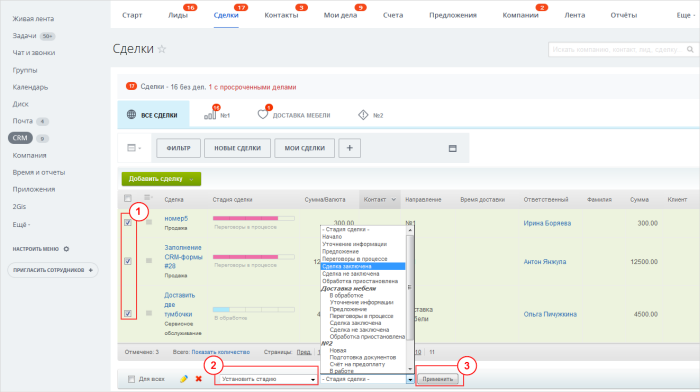
Task: Click the pencil edit icon in bottom bar
Action: 183,379
